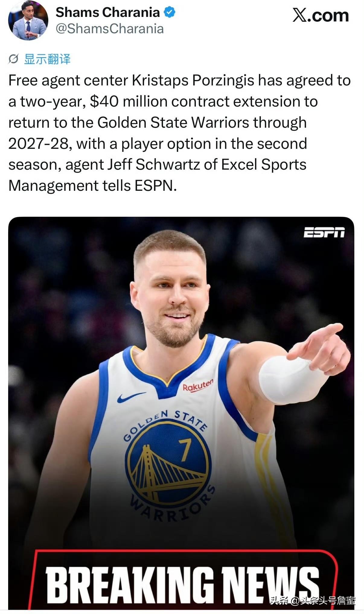This screenshot has height=614, width=364.
Task: Click the Shams Charania display name
Action: pyautogui.click(x=108, y=12)
